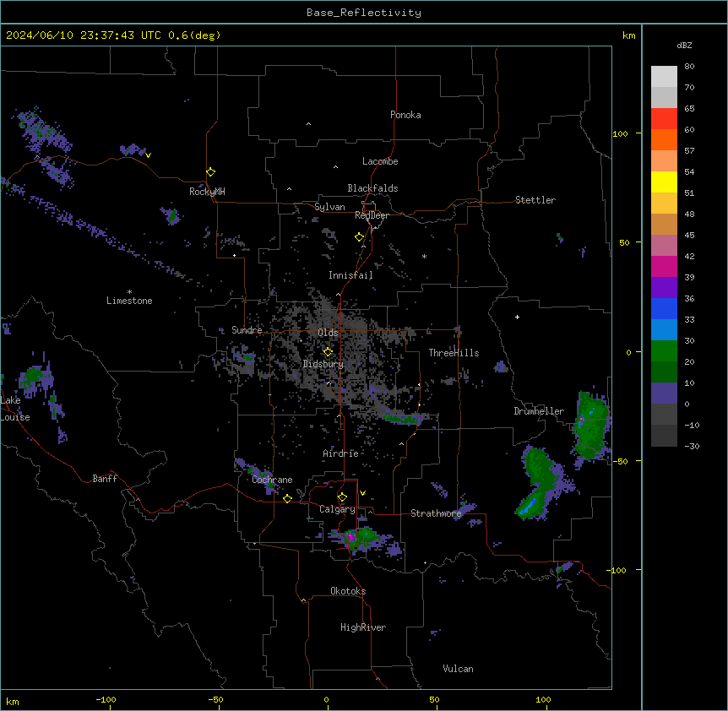728x711 pixels.
Task: Click the Vulcan label
Action: click(x=459, y=669)
